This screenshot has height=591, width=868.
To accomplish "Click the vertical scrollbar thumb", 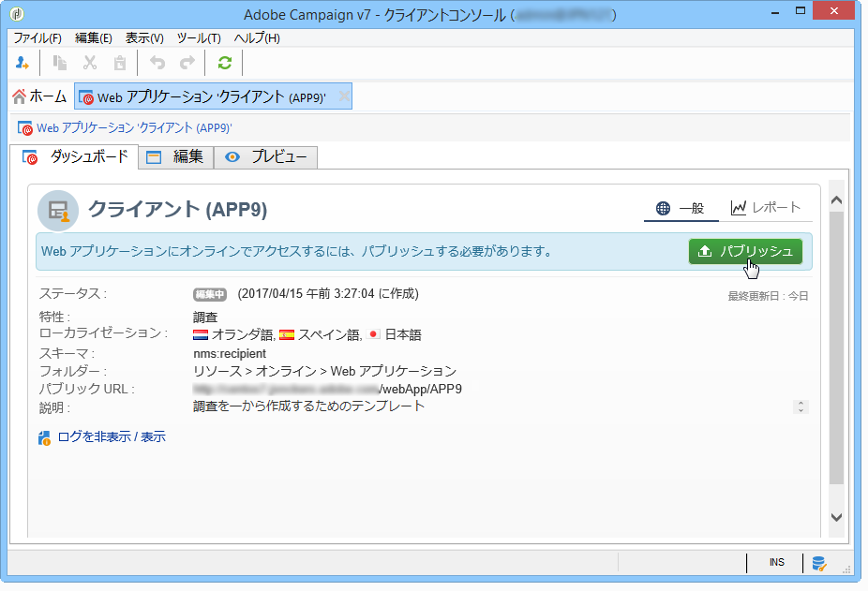I will tap(836, 347).
